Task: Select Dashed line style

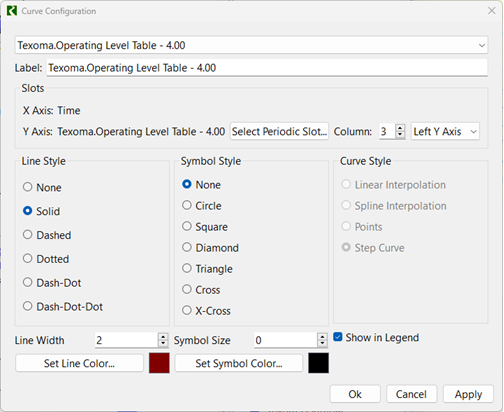Action: (x=47, y=235)
